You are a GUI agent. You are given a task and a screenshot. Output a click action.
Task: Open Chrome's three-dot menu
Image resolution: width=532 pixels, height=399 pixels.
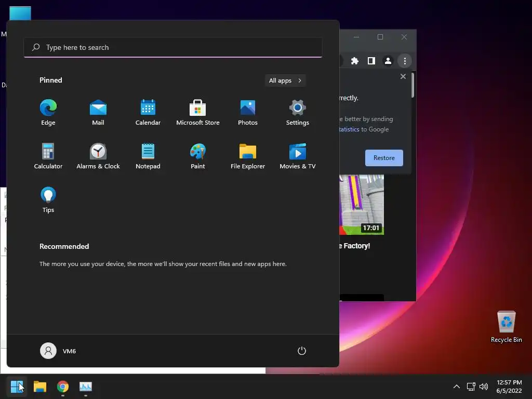404,61
